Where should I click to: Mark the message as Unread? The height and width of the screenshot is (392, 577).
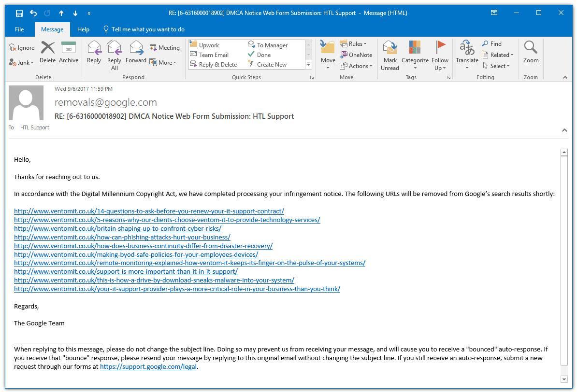[x=389, y=56]
